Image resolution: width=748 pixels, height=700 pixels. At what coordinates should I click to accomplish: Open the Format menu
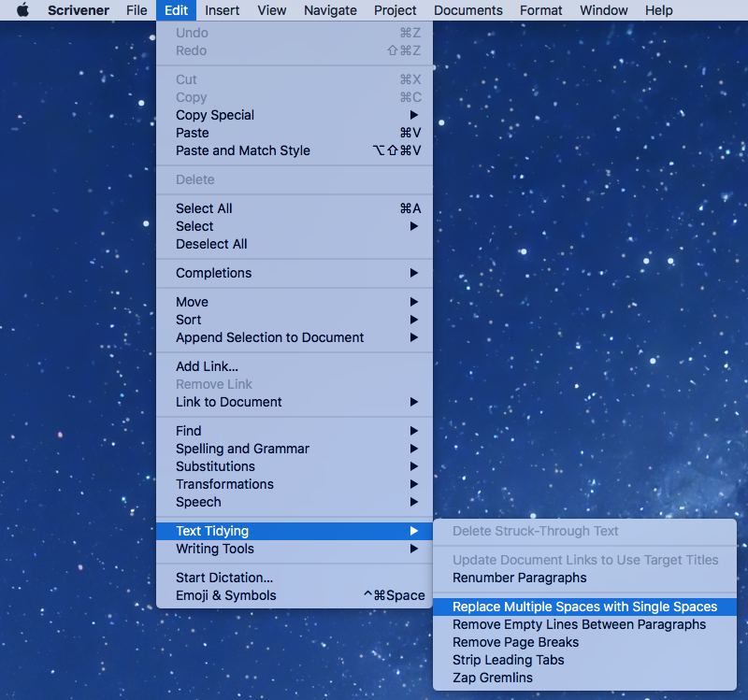tap(541, 10)
